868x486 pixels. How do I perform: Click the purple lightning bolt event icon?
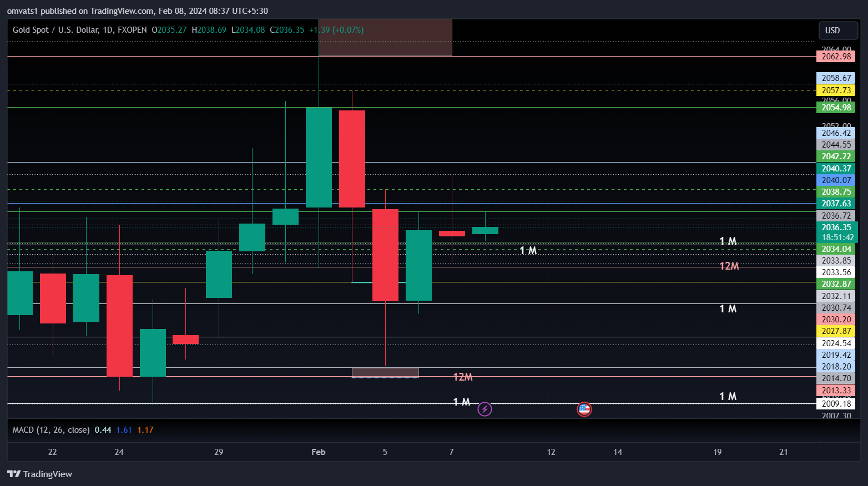pyautogui.click(x=485, y=409)
